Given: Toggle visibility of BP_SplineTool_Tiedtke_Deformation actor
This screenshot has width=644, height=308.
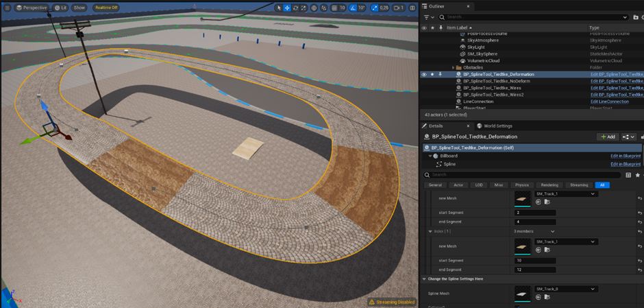Looking at the screenshot, I should [423, 74].
